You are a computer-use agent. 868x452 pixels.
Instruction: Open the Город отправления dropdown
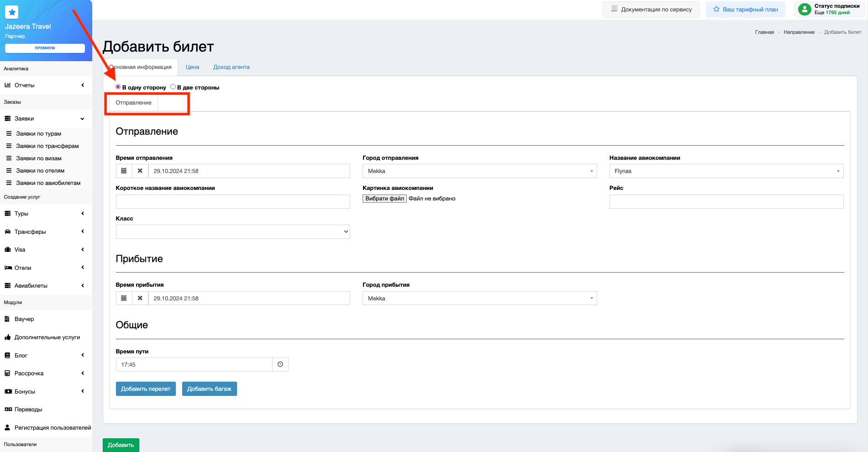coord(479,171)
